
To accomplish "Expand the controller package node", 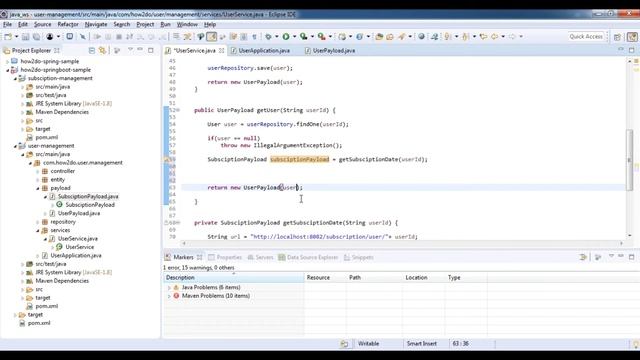I will click(38, 171).
